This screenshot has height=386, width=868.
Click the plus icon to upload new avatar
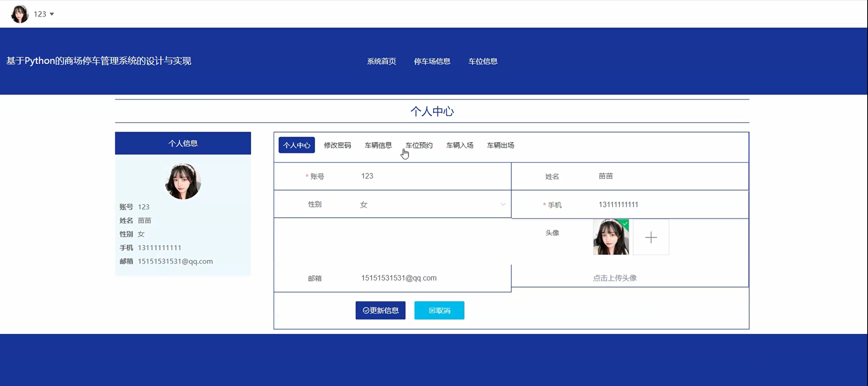click(651, 237)
